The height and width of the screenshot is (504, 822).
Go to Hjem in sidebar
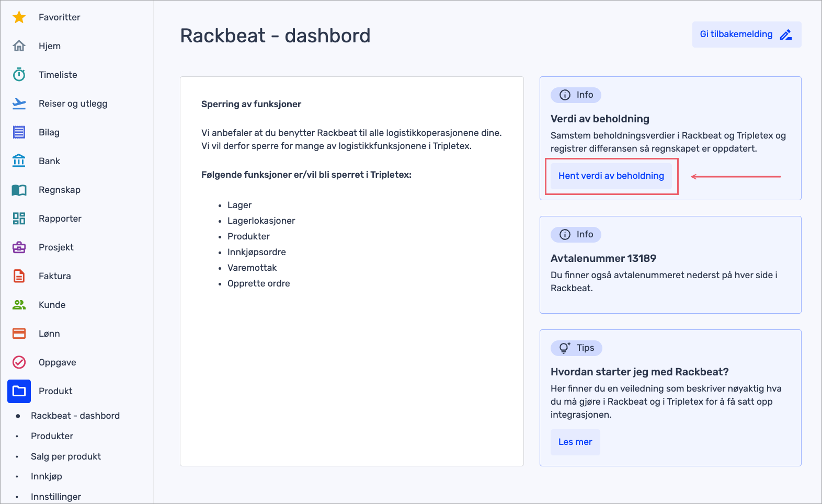pyautogui.click(x=50, y=46)
